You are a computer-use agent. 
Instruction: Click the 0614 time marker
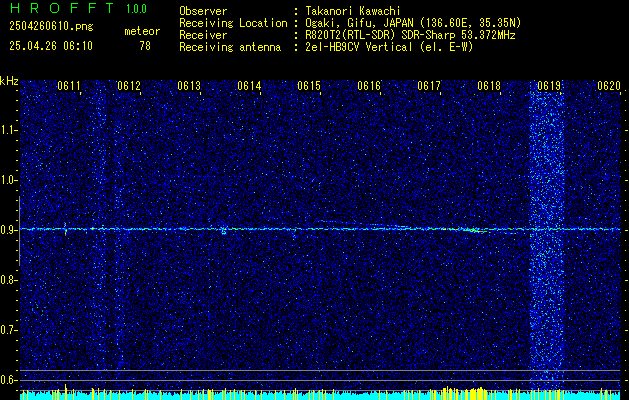249,86
